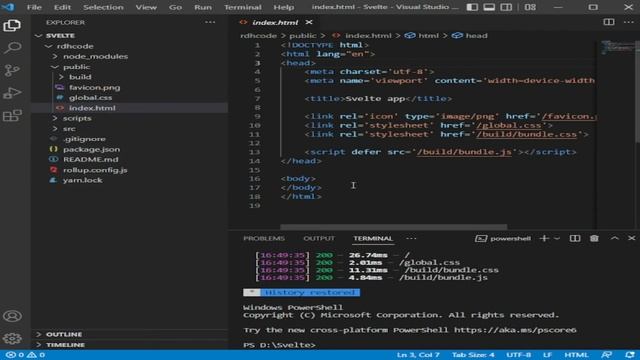Kill the terminal with trash icon
Image resolution: width=640 pixels, height=360 pixels.
click(594, 238)
